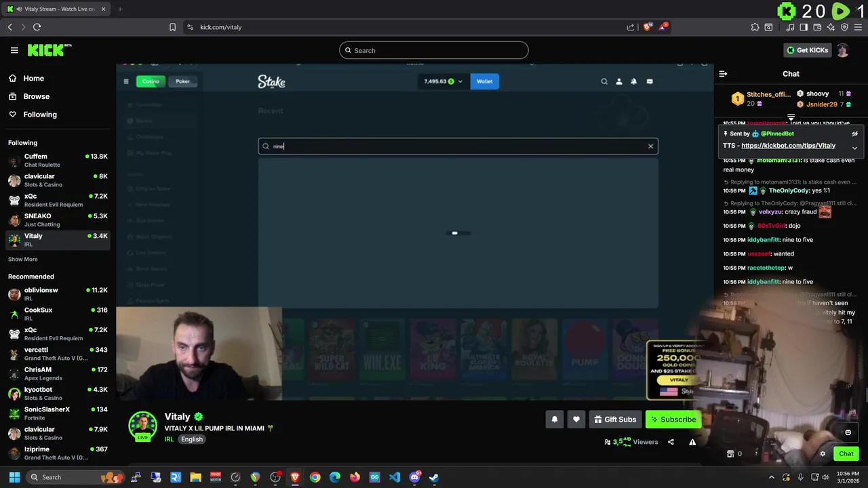868x488 pixels.
Task: Click the Gift Subs button
Action: [x=615, y=420]
